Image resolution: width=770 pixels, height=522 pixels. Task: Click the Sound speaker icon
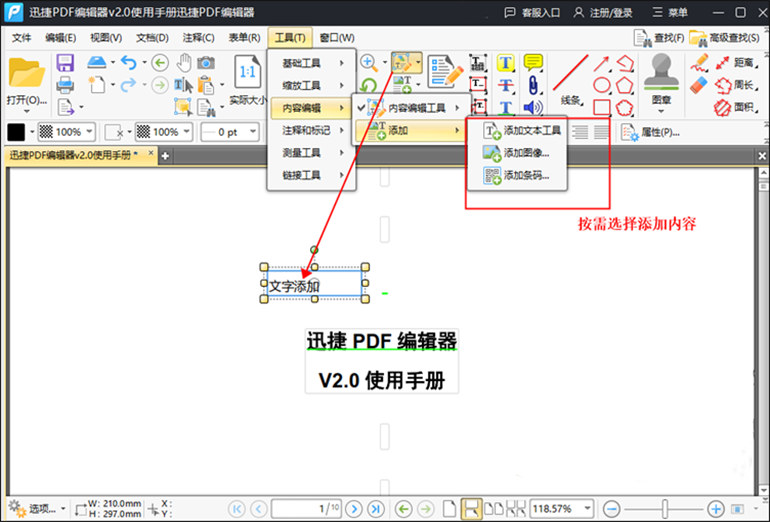(x=533, y=107)
